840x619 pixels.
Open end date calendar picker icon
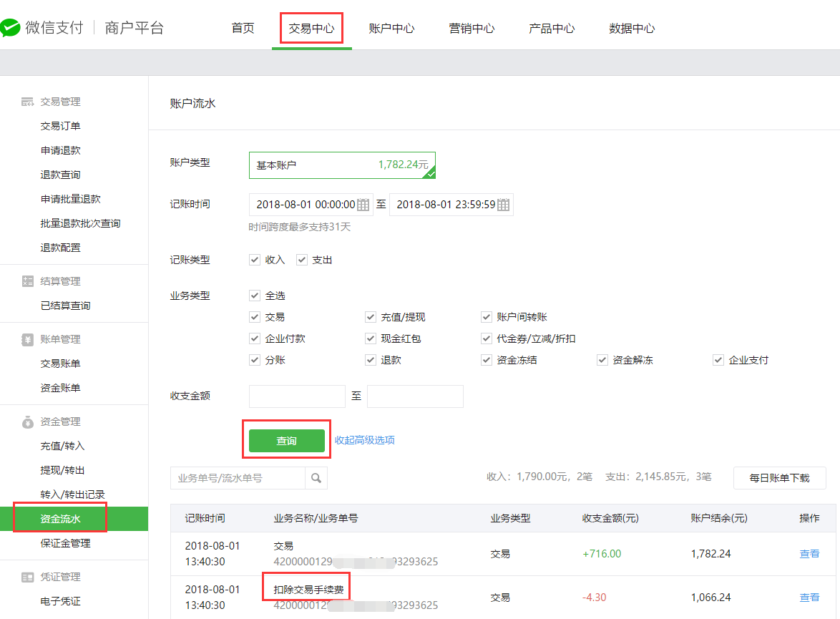504,205
